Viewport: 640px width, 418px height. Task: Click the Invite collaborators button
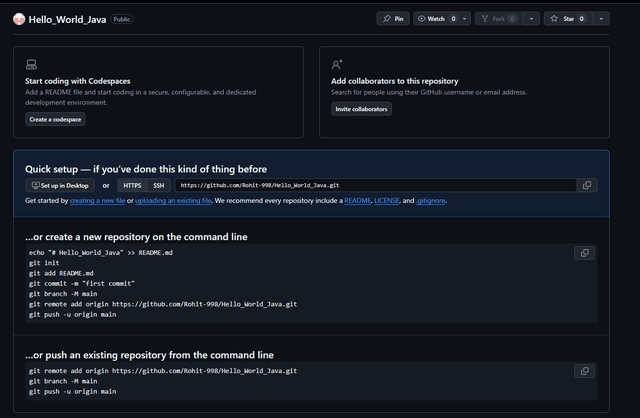point(361,109)
